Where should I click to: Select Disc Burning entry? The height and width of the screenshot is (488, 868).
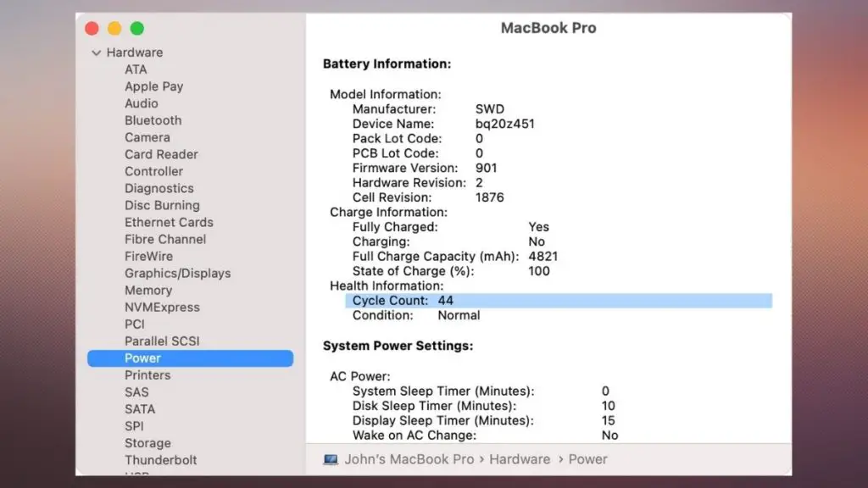(x=162, y=205)
